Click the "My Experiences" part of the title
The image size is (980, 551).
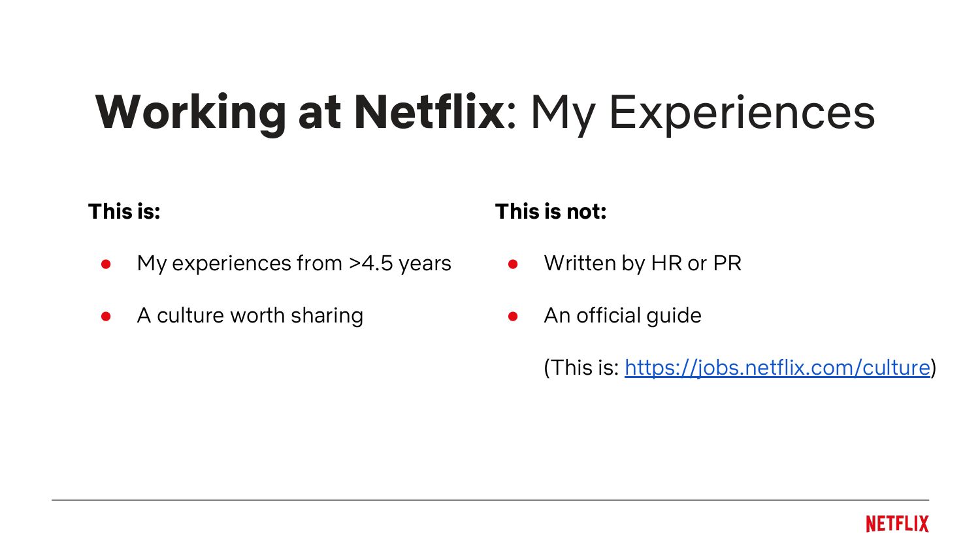(702, 112)
